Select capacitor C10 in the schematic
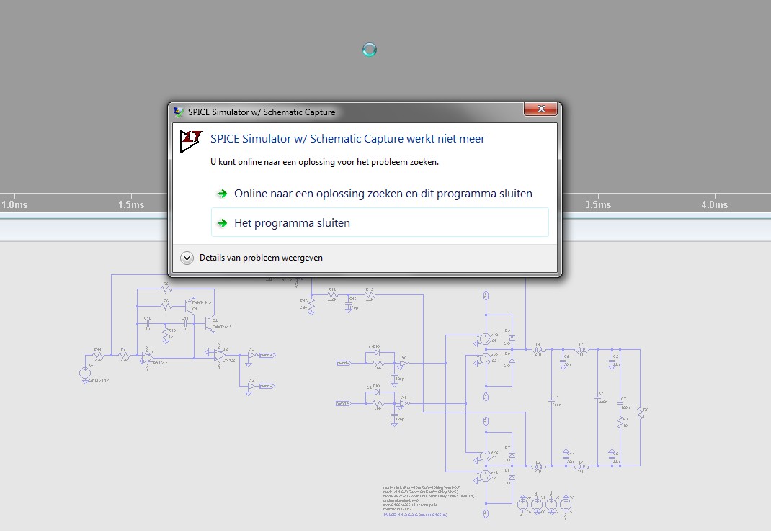The height and width of the screenshot is (532, 771). [x=148, y=323]
